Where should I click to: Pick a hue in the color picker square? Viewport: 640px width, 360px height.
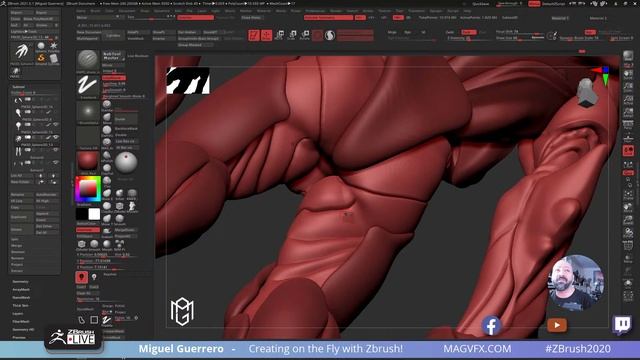[88, 188]
